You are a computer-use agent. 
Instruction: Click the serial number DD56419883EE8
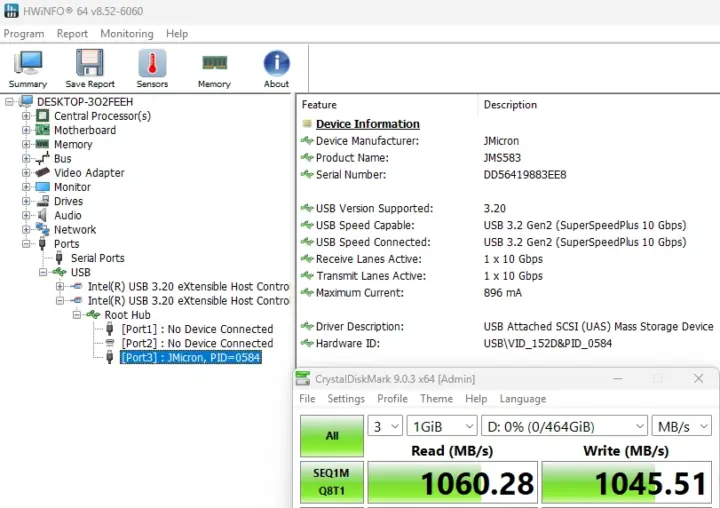click(525, 175)
